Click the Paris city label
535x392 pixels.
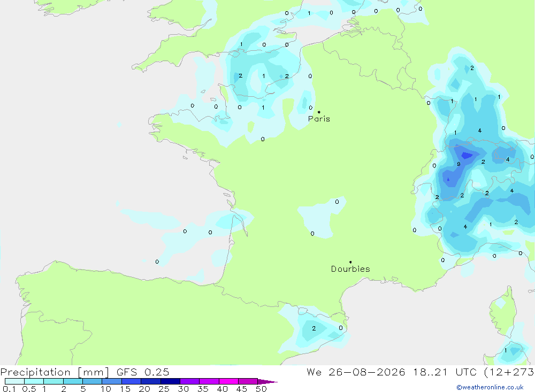(x=319, y=119)
